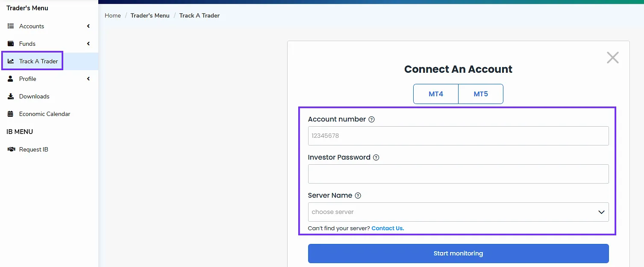644x267 pixels.
Task: Click "Can't find your server?" text
Action: pos(339,228)
